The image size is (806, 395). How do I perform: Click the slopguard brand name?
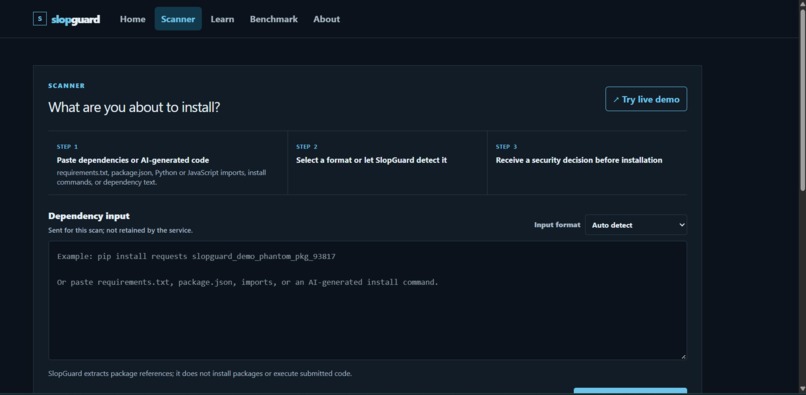(76, 20)
